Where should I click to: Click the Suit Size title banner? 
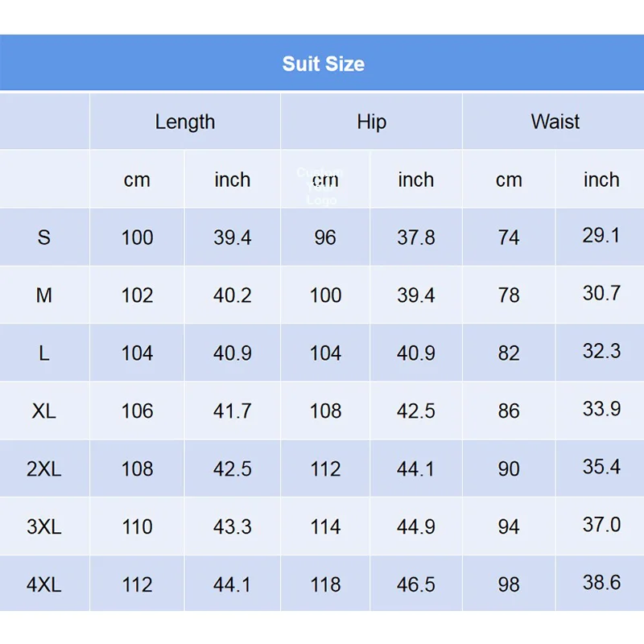click(x=322, y=63)
